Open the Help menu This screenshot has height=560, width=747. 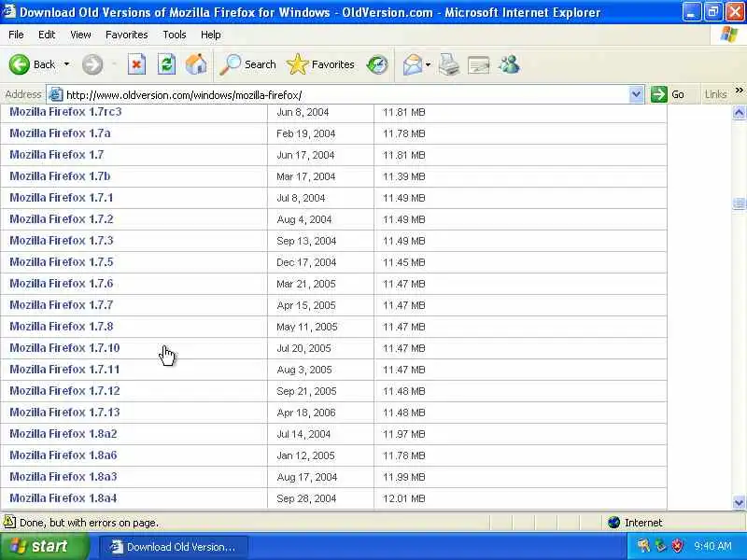(x=211, y=35)
